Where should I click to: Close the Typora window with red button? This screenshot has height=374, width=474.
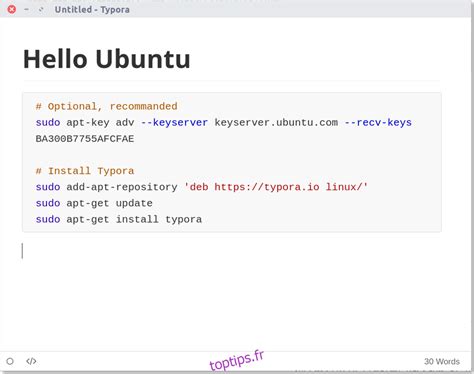[12, 9]
